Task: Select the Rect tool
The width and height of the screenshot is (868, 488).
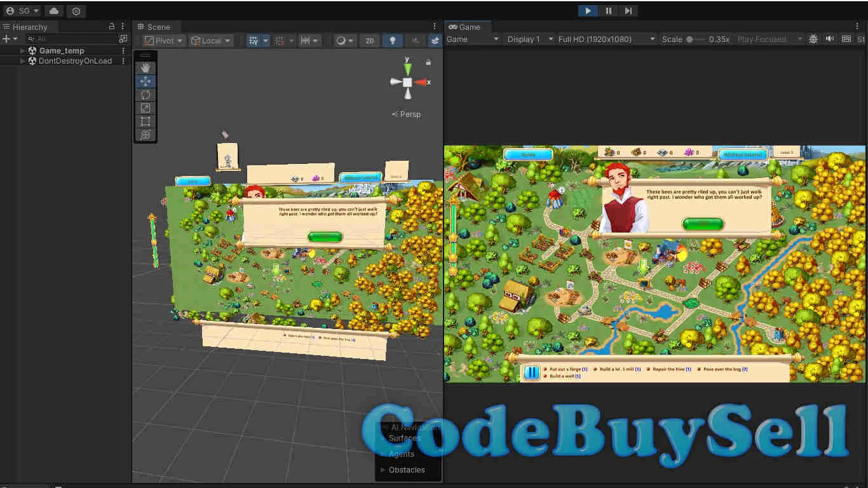Action: (146, 121)
